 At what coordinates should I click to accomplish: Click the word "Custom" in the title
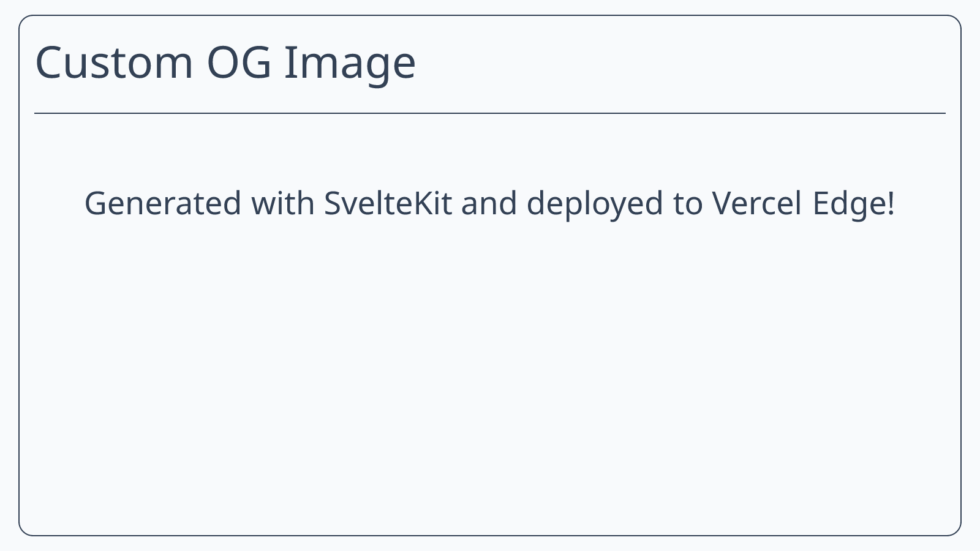coord(115,62)
